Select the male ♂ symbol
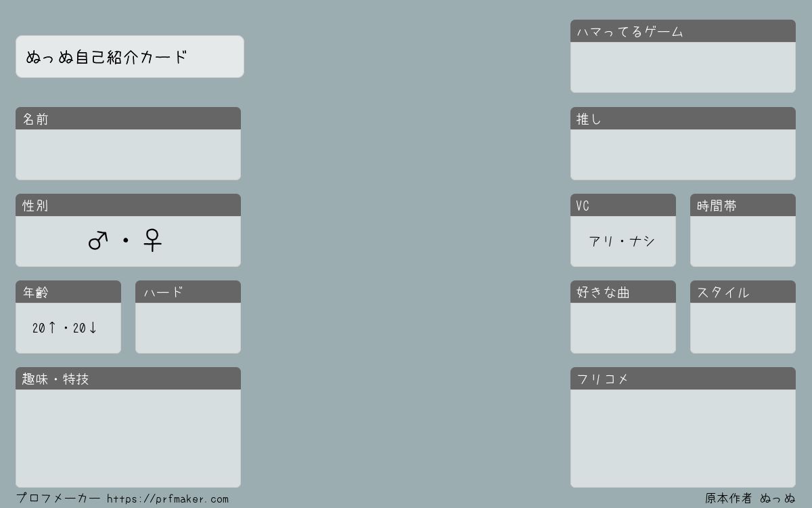Image resolution: width=812 pixels, height=508 pixels. 98,240
